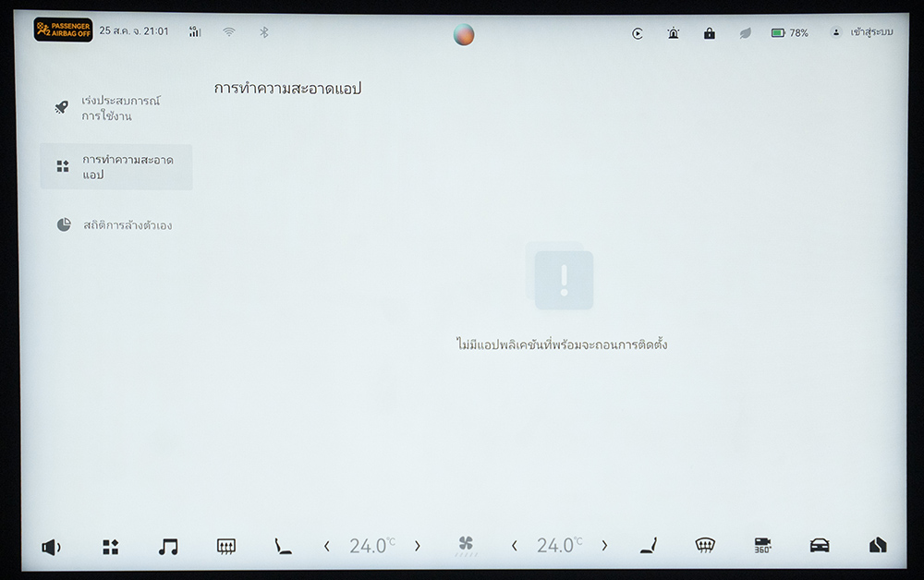This screenshot has width=924, height=580.
Task: Decrease driver side temperature
Action: 327,547
